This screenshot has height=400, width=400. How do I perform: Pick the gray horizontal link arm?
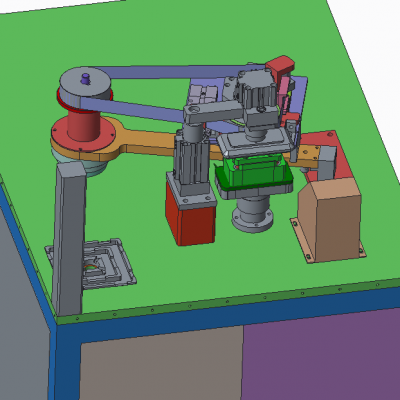[213, 111]
